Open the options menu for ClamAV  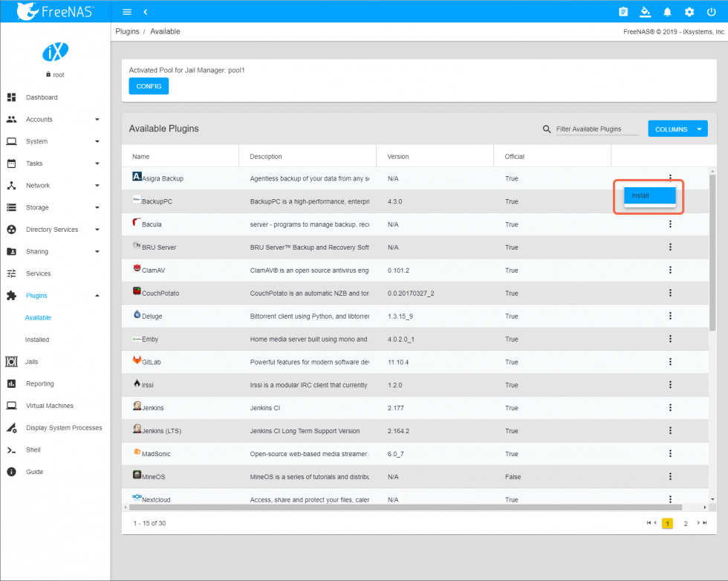670,270
